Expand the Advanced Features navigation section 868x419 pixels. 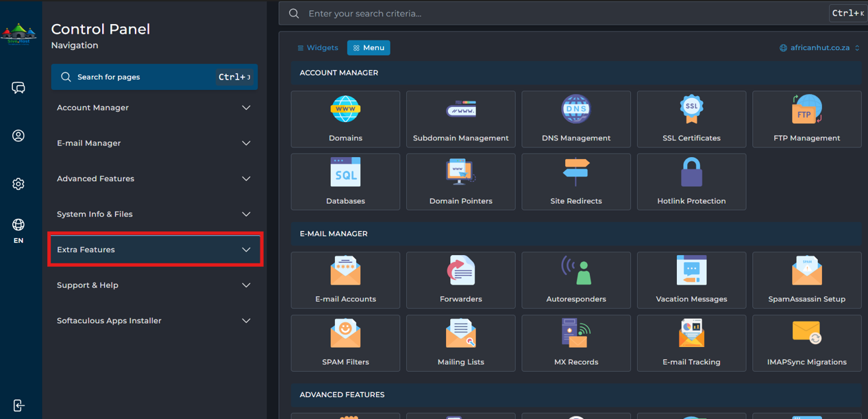[154, 179]
